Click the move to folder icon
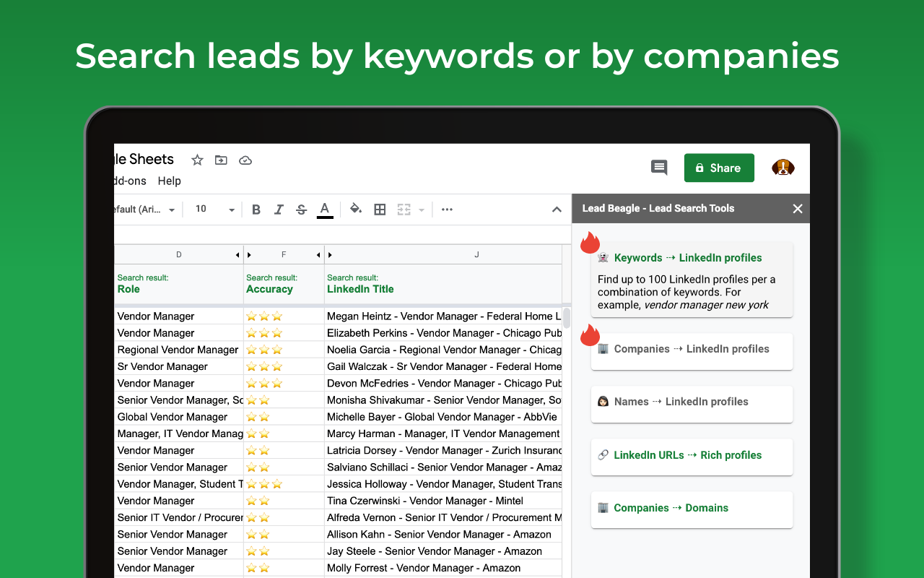924x578 pixels. point(221,160)
